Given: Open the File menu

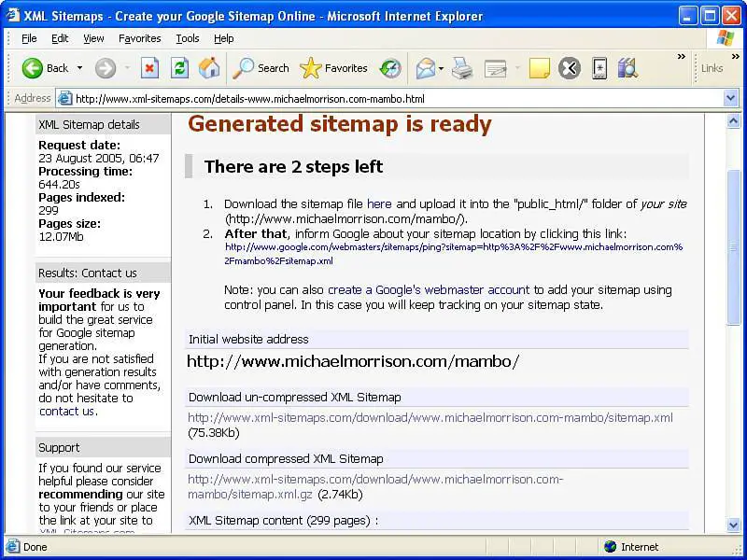Looking at the screenshot, I should [29, 38].
